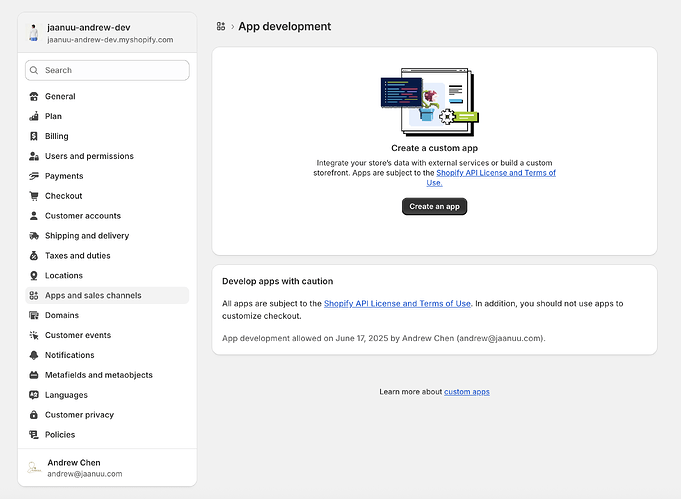Open Metafields and metaobjects

pos(107,375)
